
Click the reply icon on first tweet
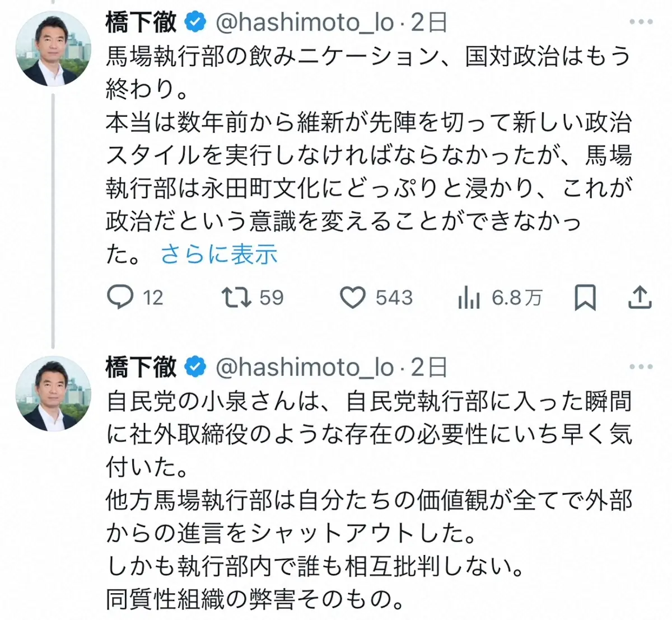tap(120, 297)
